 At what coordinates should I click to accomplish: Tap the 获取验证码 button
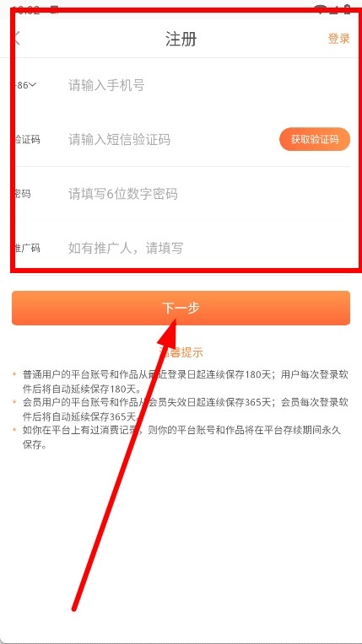[315, 139]
